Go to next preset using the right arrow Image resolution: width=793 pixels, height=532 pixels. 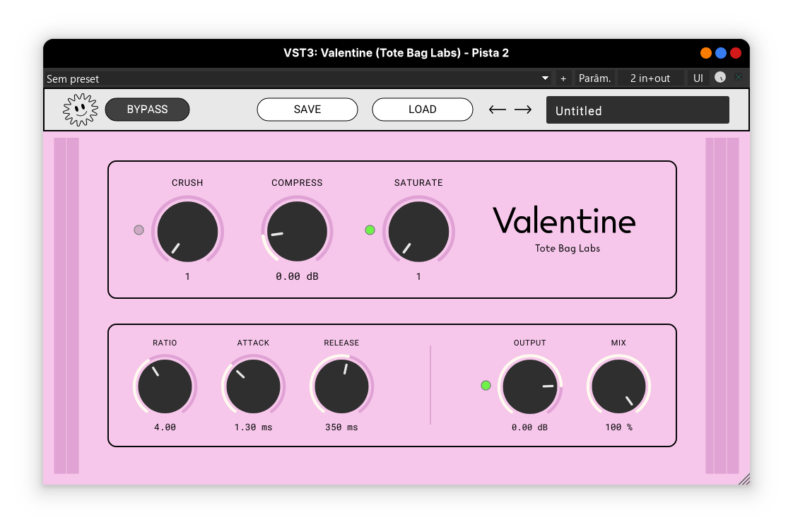[523, 110]
